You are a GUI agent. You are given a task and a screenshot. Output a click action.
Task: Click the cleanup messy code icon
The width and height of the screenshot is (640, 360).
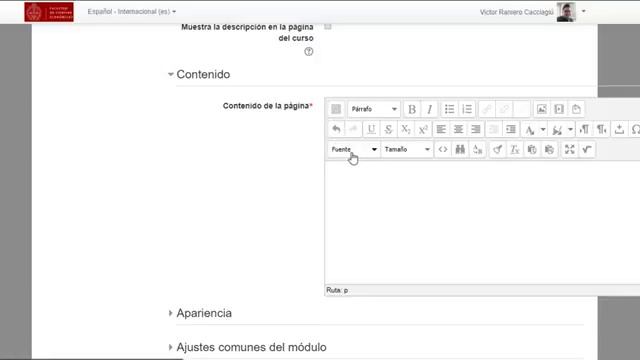tap(497, 149)
